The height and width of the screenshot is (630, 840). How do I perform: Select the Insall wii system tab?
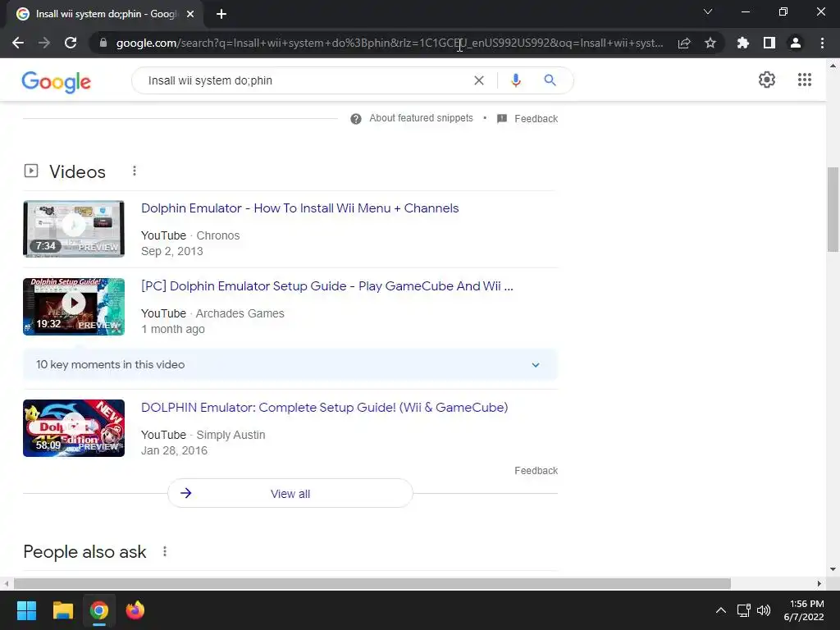[x=105, y=14]
